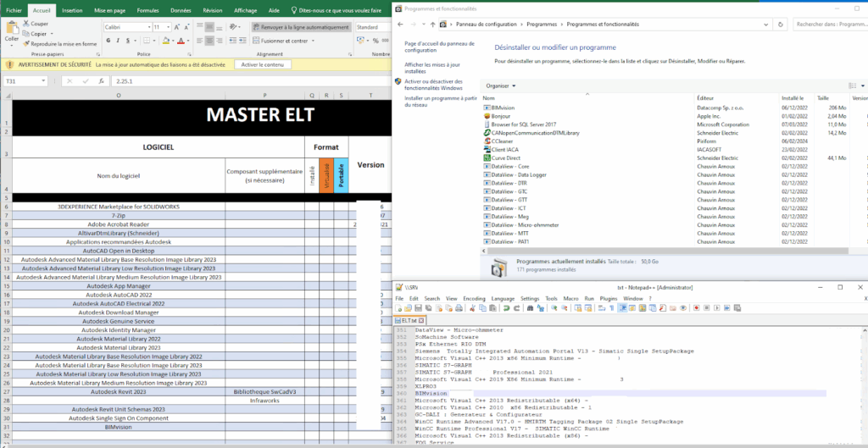Open the Standard number format dropdown

[x=373, y=27]
